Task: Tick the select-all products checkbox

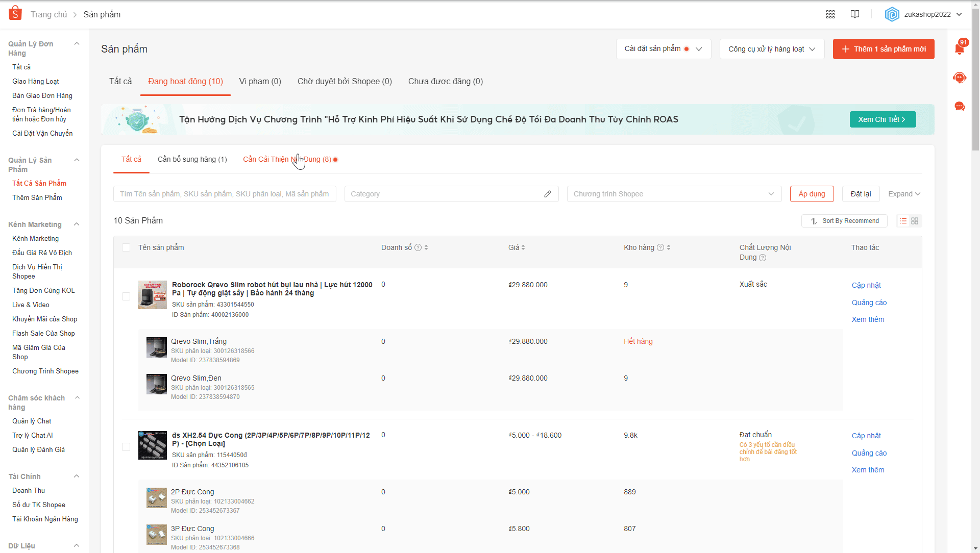Action: click(x=126, y=247)
